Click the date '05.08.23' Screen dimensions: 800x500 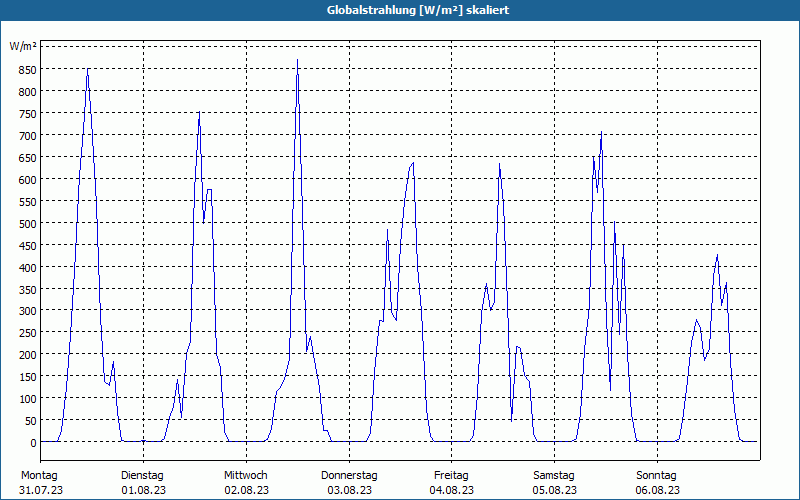(x=555, y=490)
